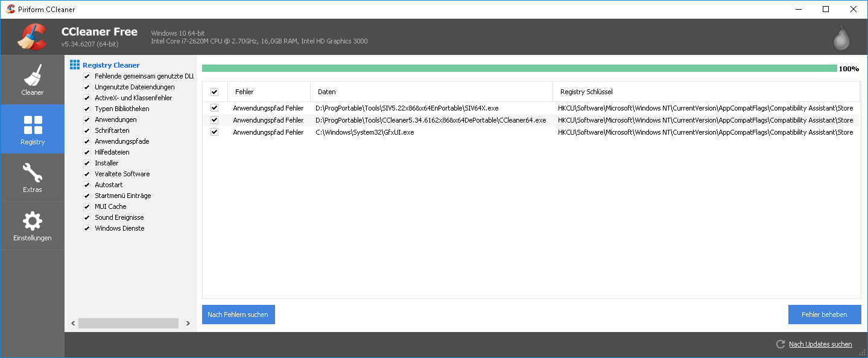Toggle Startmenü Einträge checkbox
The image size is (868, 358).
pos(87,196)
